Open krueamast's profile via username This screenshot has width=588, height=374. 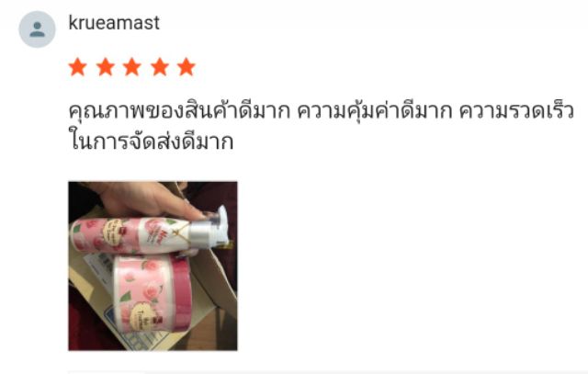[114, 23]
